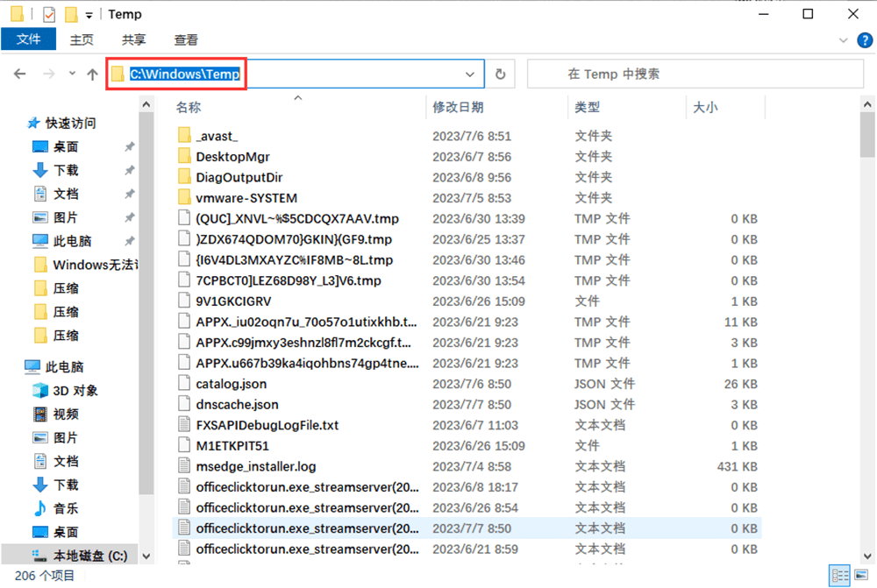Image resolution: width=877 pixels, height=588 pixels.
Task: Switch to the 查看 ribbon tab
Action: [x=185, y=39]
